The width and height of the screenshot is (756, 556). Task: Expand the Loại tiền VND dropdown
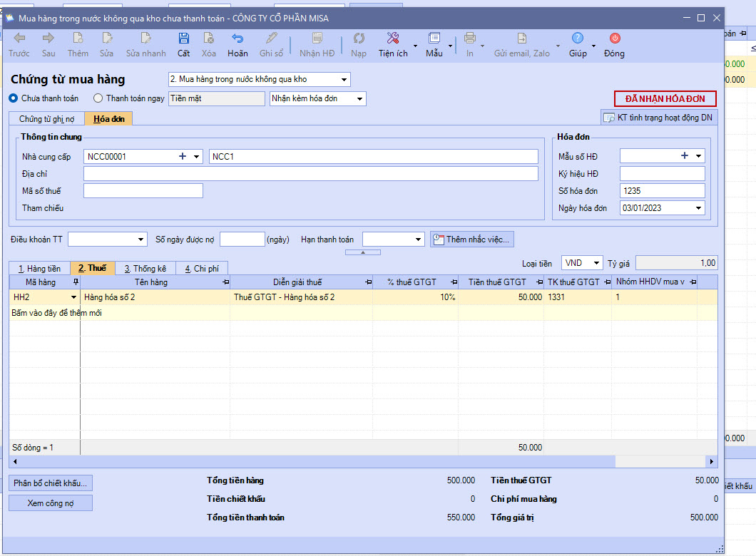pos(596,263)
